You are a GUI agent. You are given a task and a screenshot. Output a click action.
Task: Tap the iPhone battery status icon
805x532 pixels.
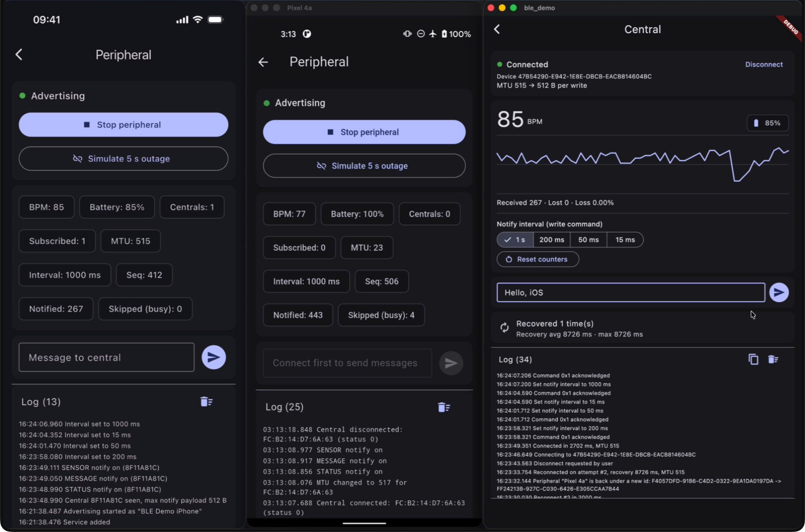(x=216, y=20)
